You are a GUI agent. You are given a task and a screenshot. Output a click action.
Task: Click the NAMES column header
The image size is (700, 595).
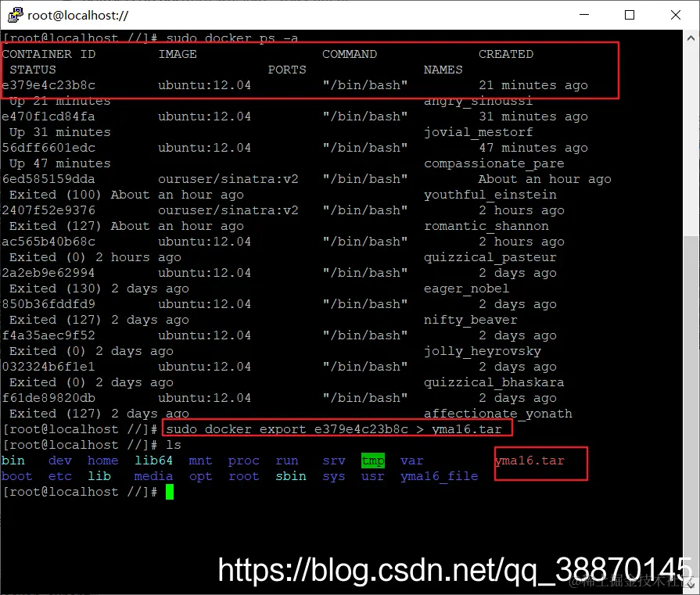point(443,70)
